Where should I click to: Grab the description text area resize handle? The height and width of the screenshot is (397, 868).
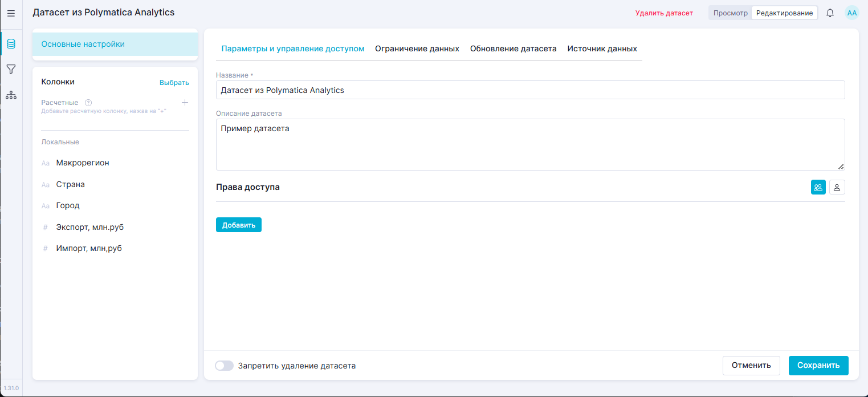pyautogui.click(x=841, y=166)
